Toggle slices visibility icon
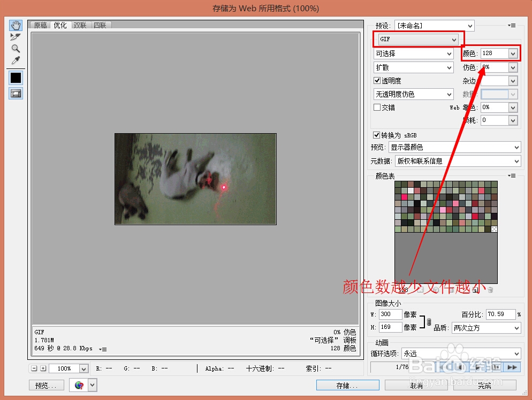This screenshot has height=400, width=532. point(16,94)
